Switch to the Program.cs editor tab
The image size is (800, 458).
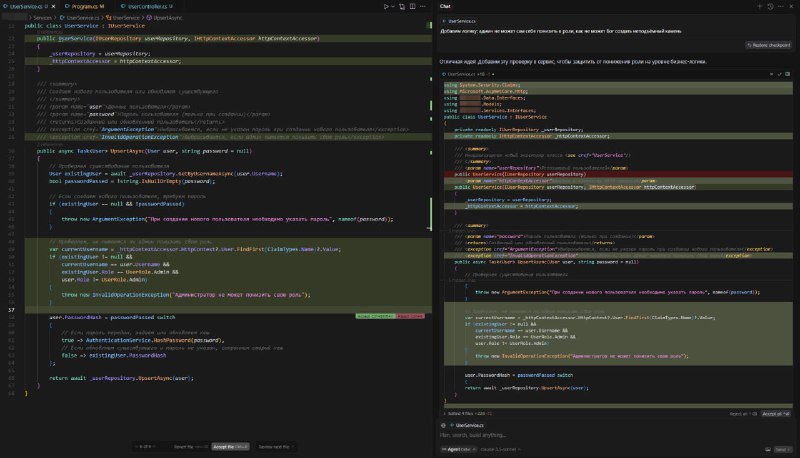[84, 7]
